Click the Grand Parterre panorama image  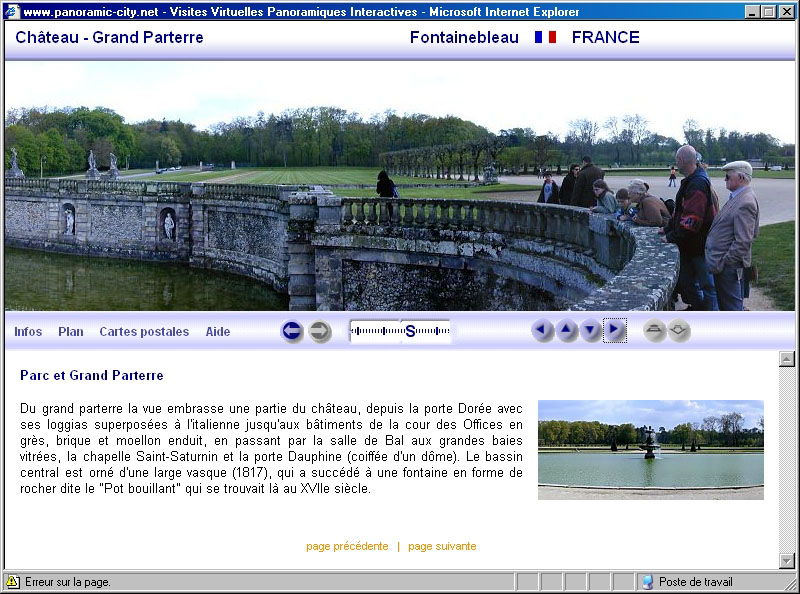pos(400,186)
